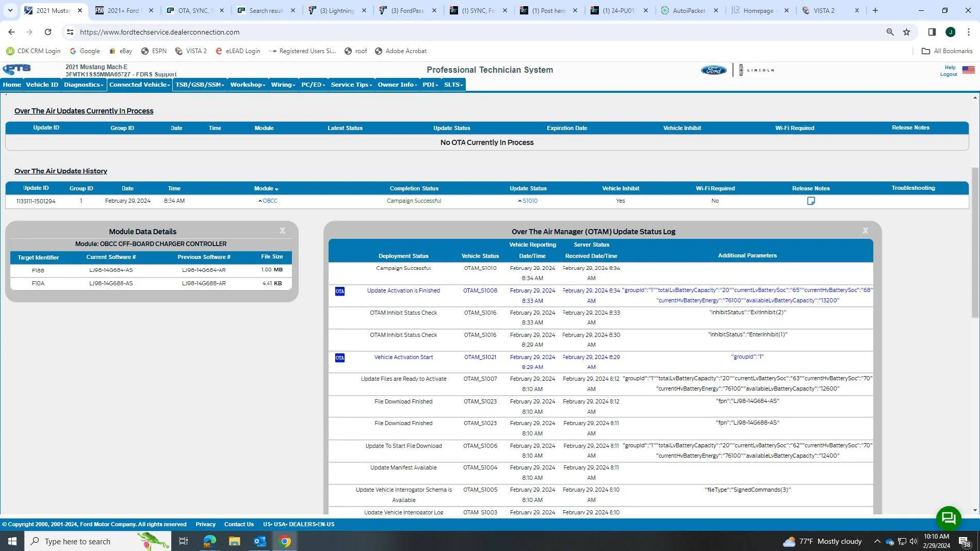Launch Microsoft Edge from the taskbar
Image resolution: width=980 pixels, height=551 pixels.
(209, 541)
